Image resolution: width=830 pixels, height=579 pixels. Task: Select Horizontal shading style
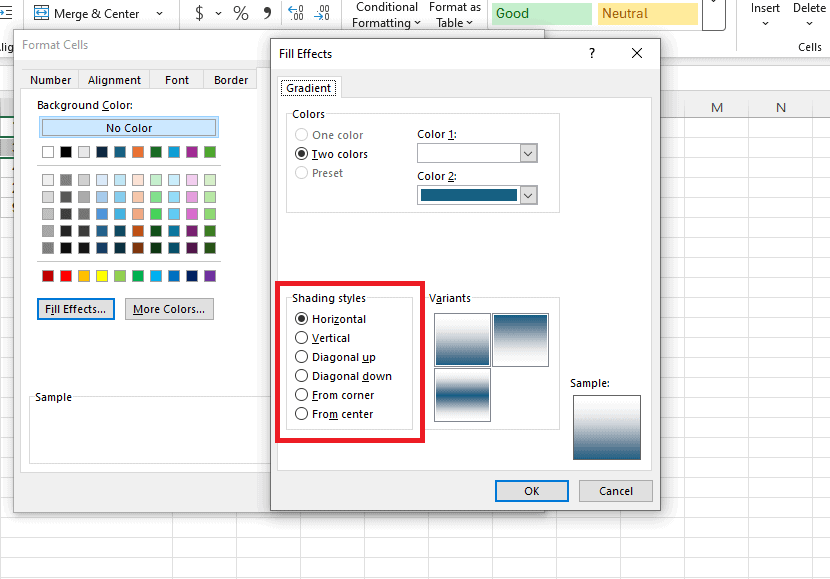(301, 319)
